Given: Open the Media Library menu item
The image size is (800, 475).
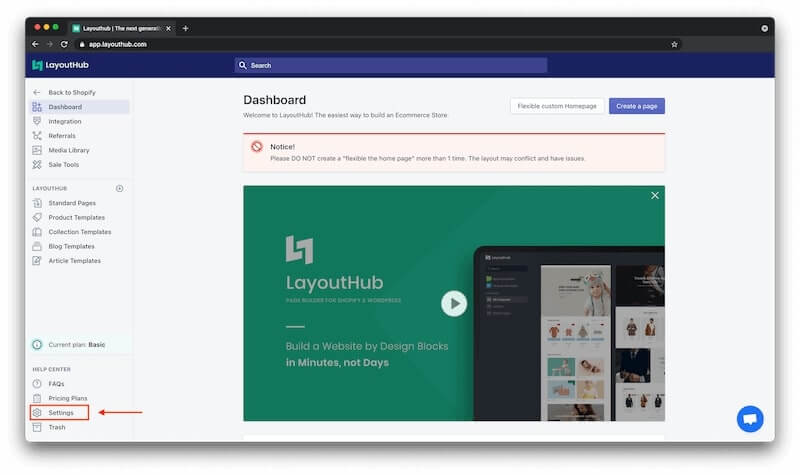Looking at the screenshot, I should 69,150.
